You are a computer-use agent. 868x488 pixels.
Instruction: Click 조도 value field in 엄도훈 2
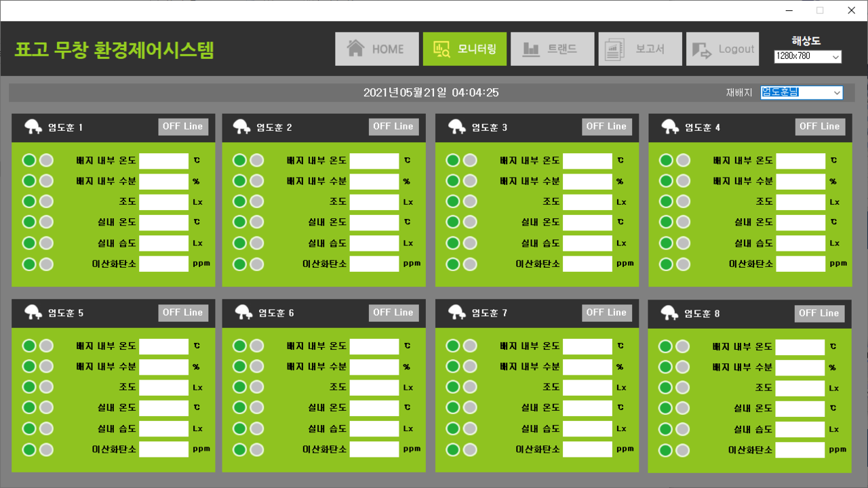[x=374, y=202]
